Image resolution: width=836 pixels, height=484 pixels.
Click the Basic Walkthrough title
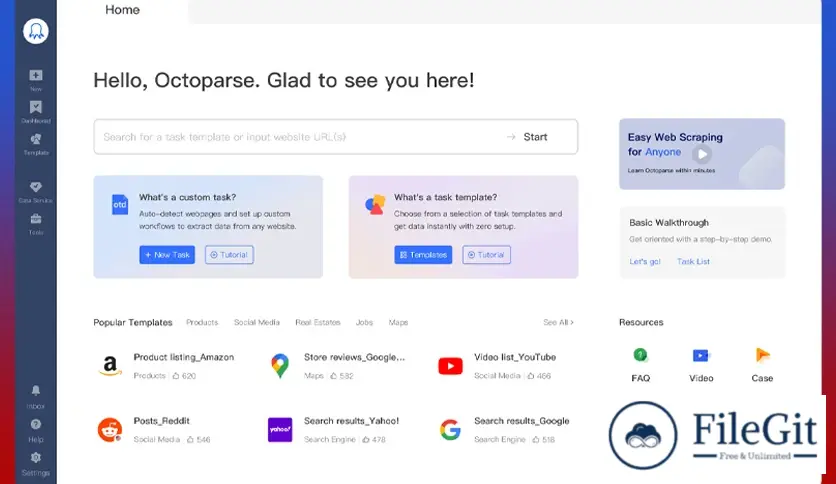(669, 223)
